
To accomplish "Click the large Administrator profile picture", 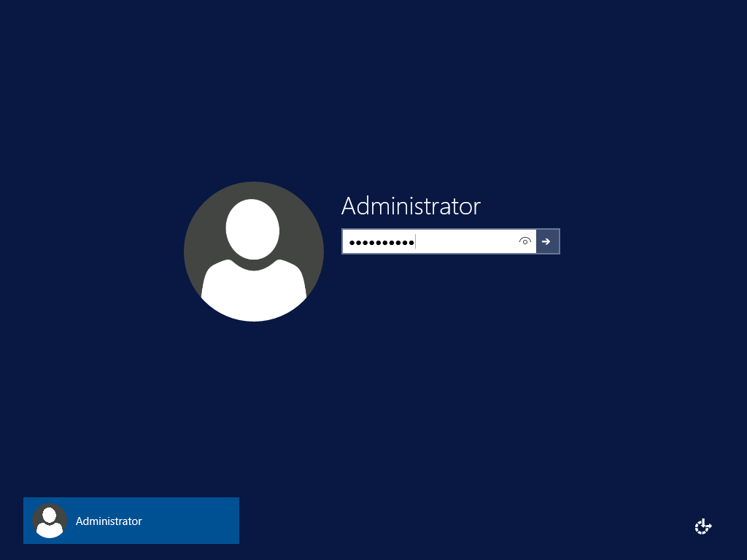I will pyautogui.click(x=253, y=252).
